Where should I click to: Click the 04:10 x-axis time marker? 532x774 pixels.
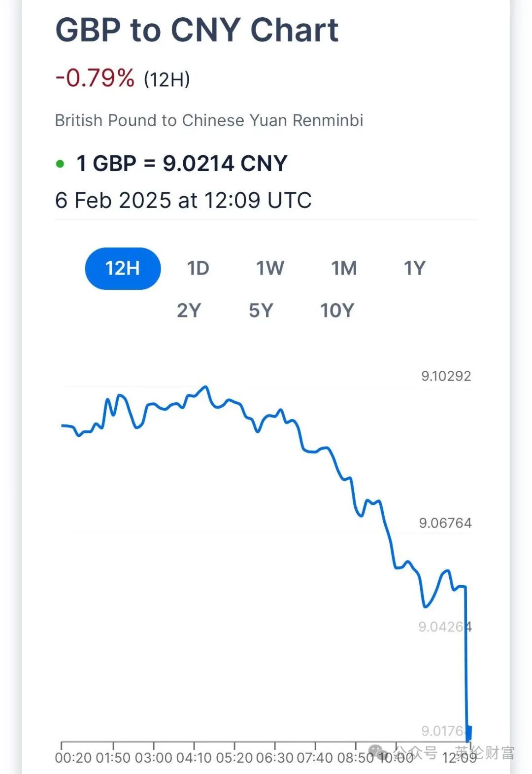click(x=195, y=758)
